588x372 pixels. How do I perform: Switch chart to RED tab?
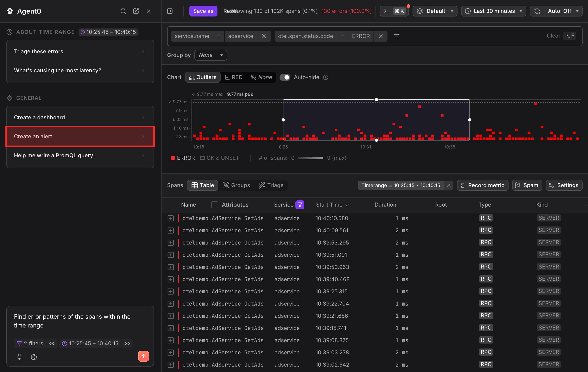tap(234, 77)
